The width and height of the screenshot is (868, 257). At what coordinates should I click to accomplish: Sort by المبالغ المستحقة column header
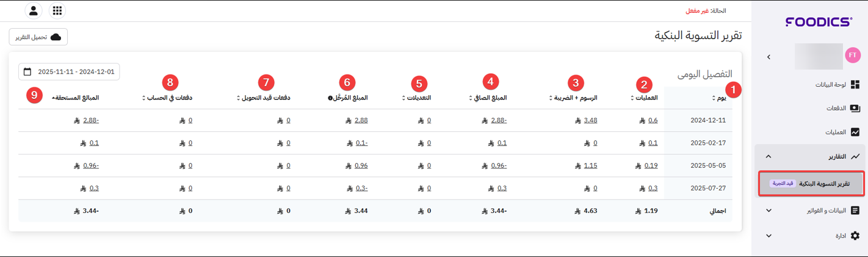click(x=76, y=98)
